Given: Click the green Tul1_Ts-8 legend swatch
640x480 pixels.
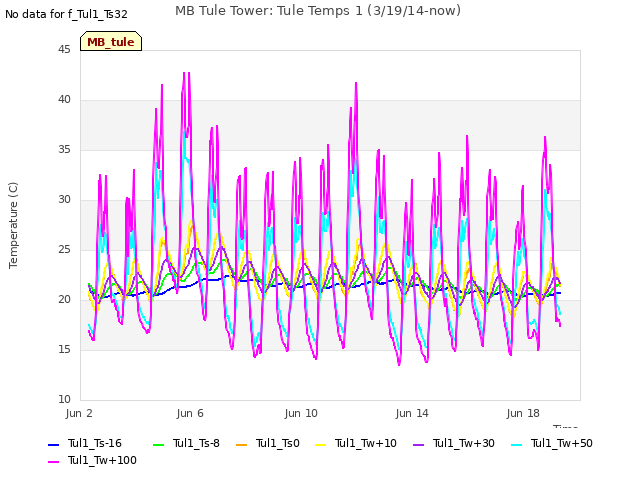Looking at the screenshot, I should [159, 444].
